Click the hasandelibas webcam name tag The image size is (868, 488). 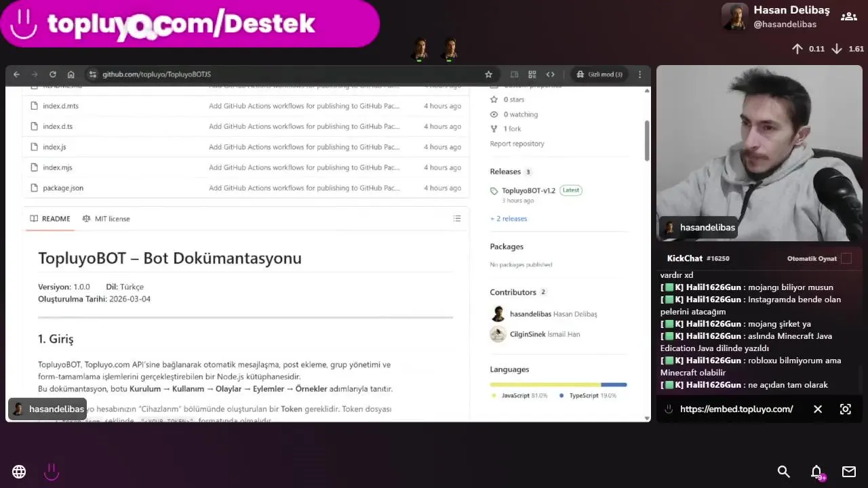point(700,228)
